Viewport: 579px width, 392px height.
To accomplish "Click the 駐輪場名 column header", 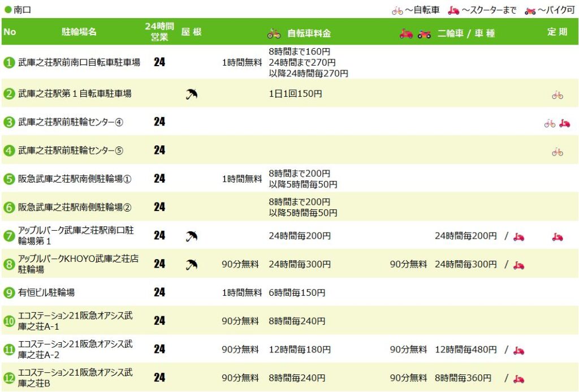I will click(x=79, y=32).
